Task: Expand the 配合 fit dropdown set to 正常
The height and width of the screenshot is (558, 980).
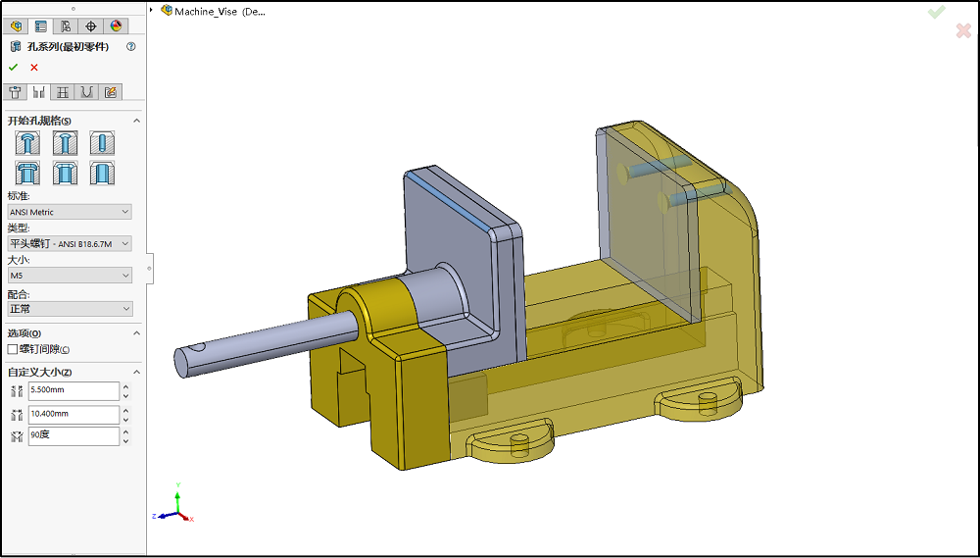Action: click(70, 309)
